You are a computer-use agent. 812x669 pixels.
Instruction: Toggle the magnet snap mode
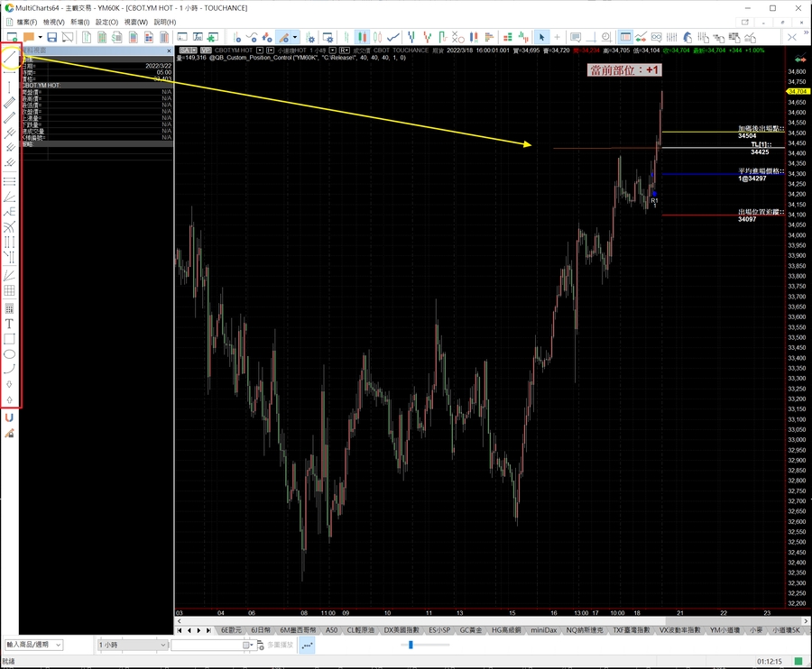click(10, 417)
